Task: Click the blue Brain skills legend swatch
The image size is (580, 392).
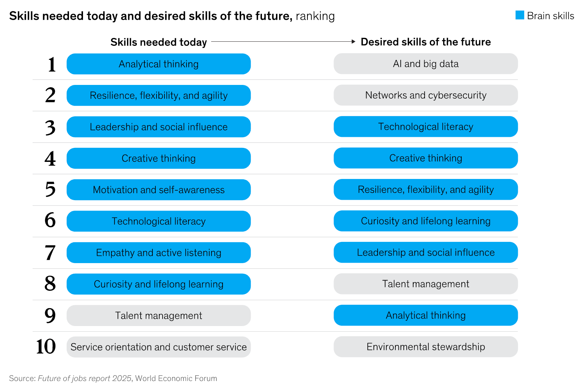Action: [x=520, y=15]
